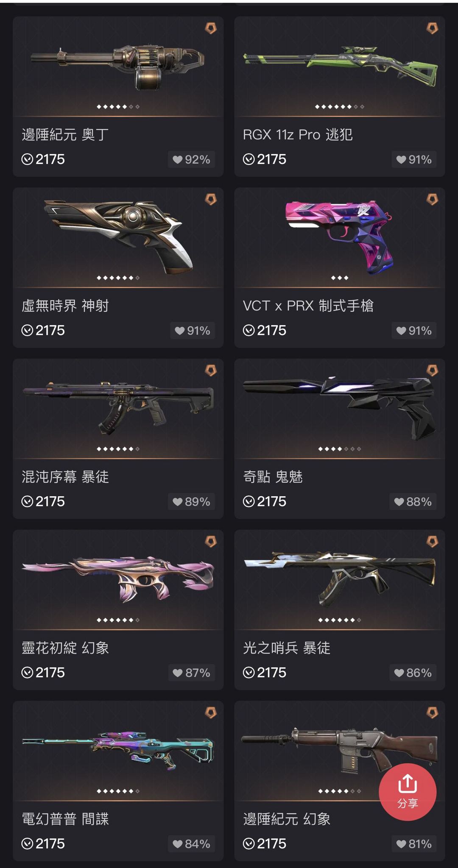458x868 pixels.
Task: Open the pink VCT x PRX pistol image
Action: click(x=340, y=236)
